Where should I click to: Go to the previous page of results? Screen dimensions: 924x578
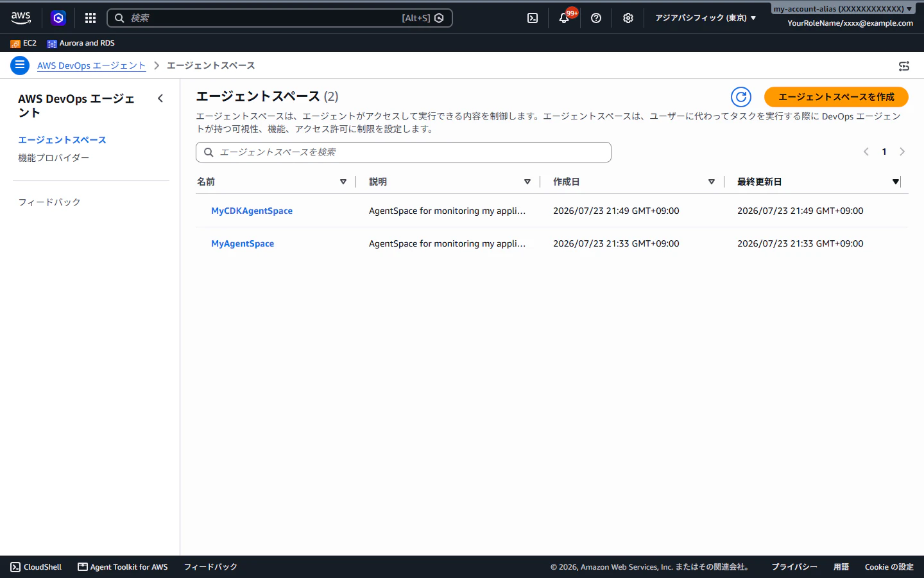866,152
